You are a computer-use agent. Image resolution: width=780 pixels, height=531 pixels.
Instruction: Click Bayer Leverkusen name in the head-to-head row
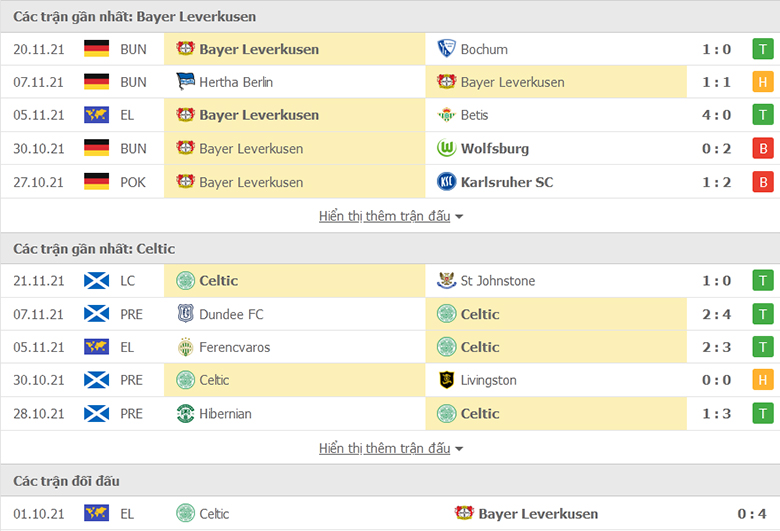[538, 514]
